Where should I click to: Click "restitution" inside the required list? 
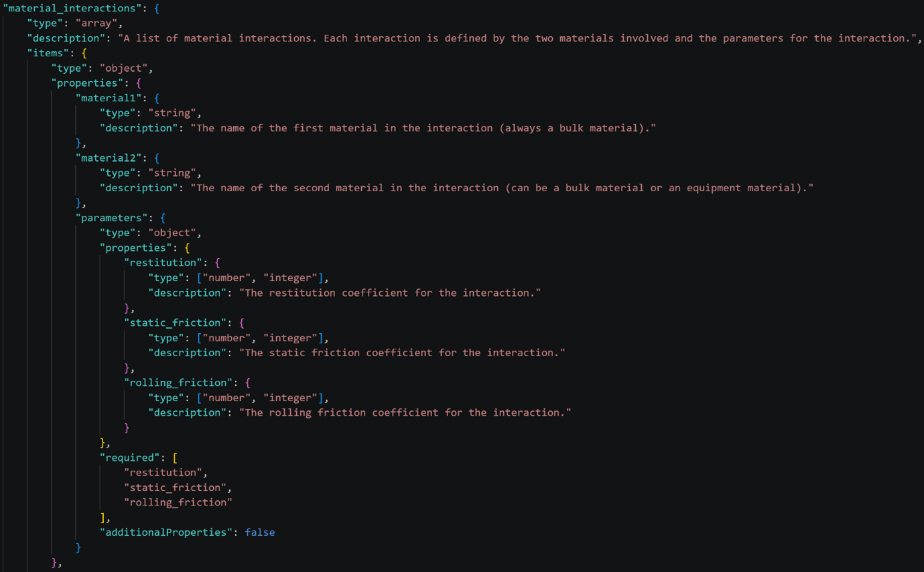point(163,473)
